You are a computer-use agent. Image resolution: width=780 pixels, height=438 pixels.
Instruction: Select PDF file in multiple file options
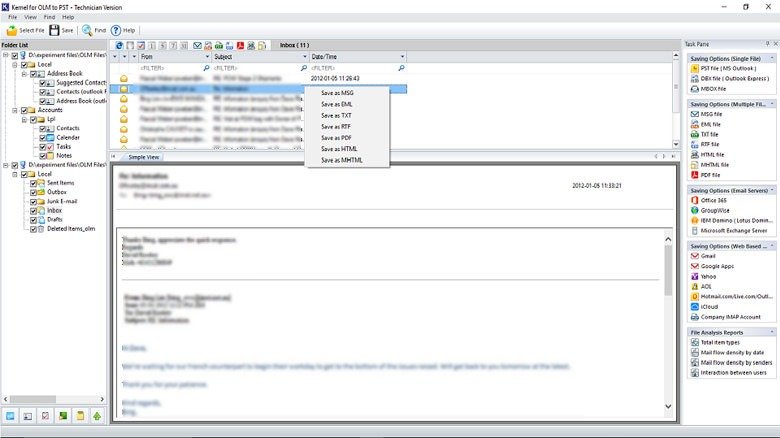click(x=705, y=175)
